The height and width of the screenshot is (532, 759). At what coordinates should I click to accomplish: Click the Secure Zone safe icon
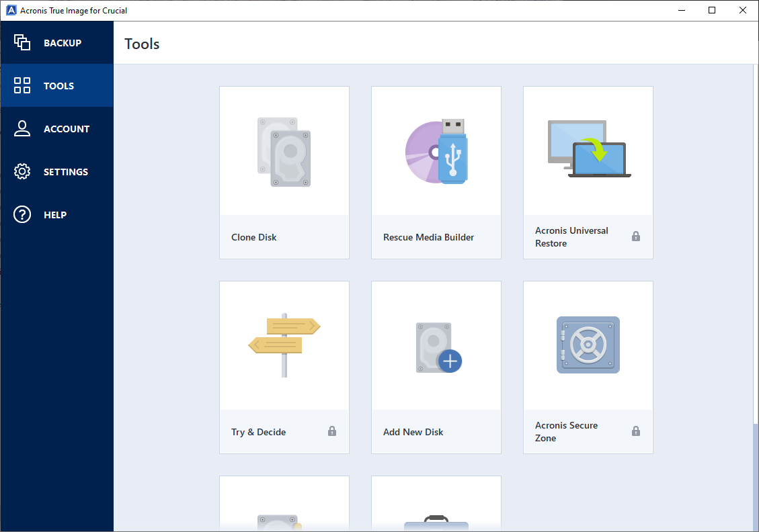click(x=588, y=345)
